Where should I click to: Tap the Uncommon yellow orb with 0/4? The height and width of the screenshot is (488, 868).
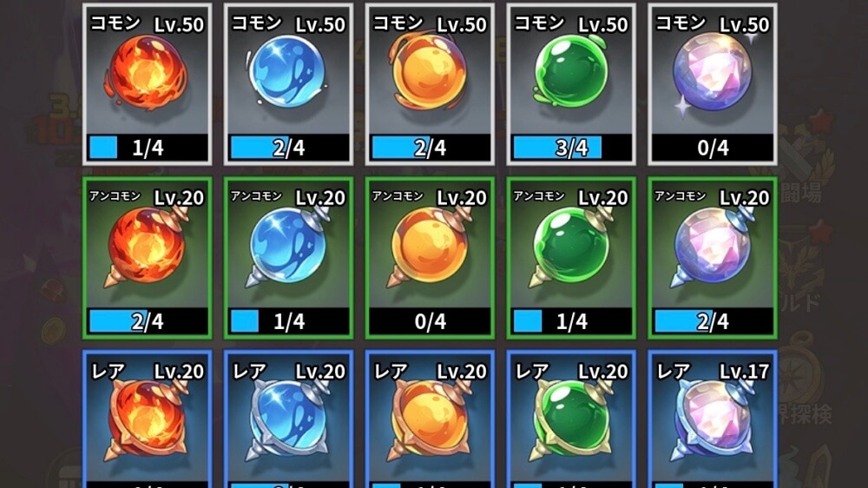431,258
